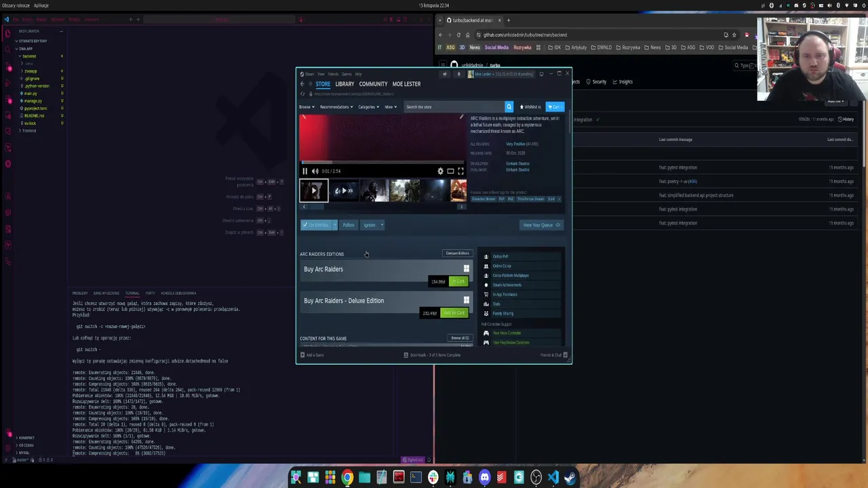The image size is (868, 488).
Task: Expand the Categories dropdown
Action: (x=368, y=106)
